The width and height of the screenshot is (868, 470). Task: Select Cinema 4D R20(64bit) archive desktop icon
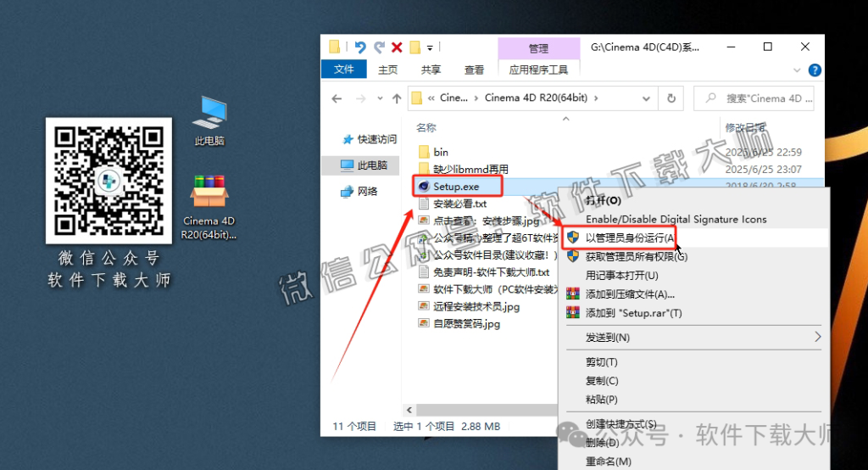point(209,208)
